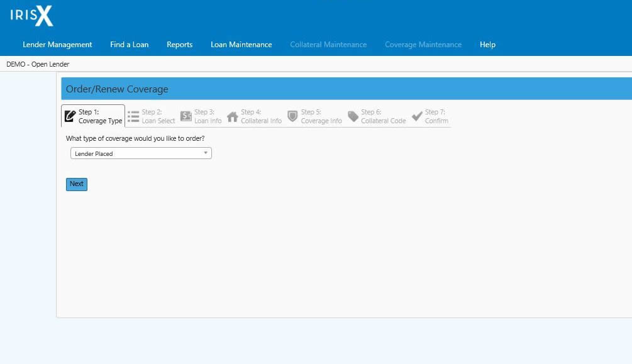Select the Step 3: Loan Info tab
The image size is (632, 364).
click(201, 116)
